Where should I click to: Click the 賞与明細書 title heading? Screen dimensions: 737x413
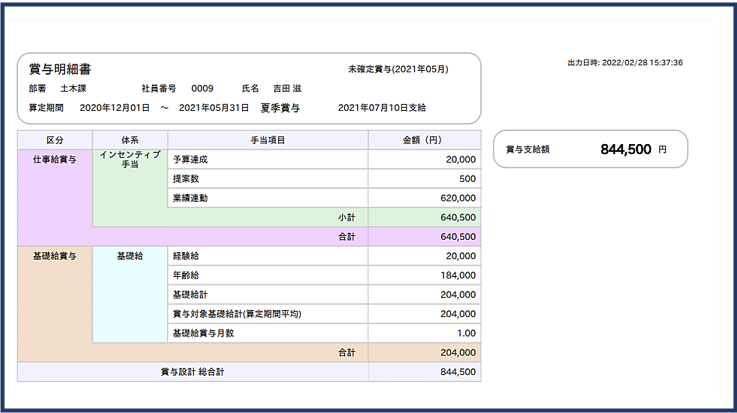pyautogui.click(x=62, y=70)
